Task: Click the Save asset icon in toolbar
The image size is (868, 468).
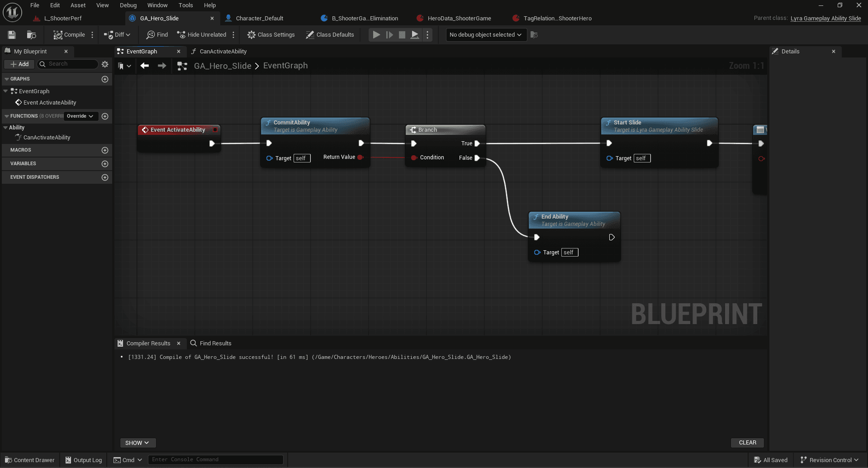Action: (x=12, y=35)
